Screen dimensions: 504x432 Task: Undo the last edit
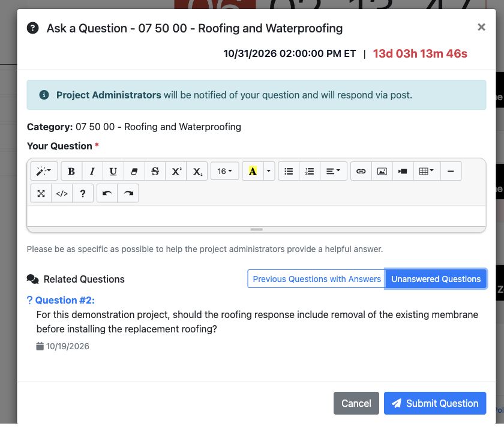coord(107,193)
